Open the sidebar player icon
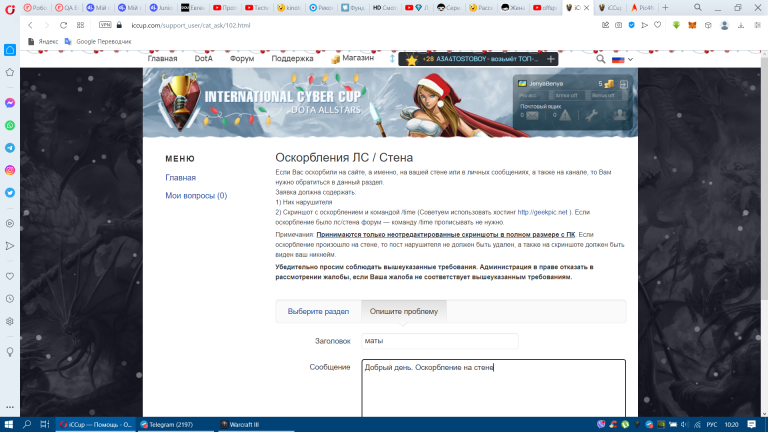Image resolution: width=768 pixels, height=432 pixels. coord(10,223)
